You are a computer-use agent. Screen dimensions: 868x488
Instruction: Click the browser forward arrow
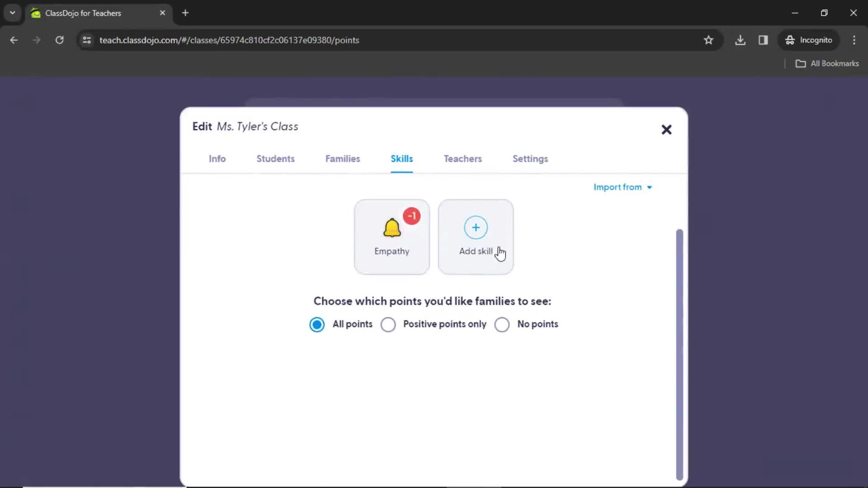click(x=37, y=40)
